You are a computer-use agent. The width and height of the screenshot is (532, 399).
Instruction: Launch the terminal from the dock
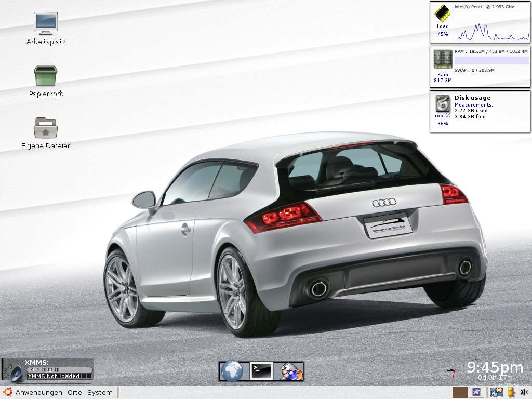[261, 371]
